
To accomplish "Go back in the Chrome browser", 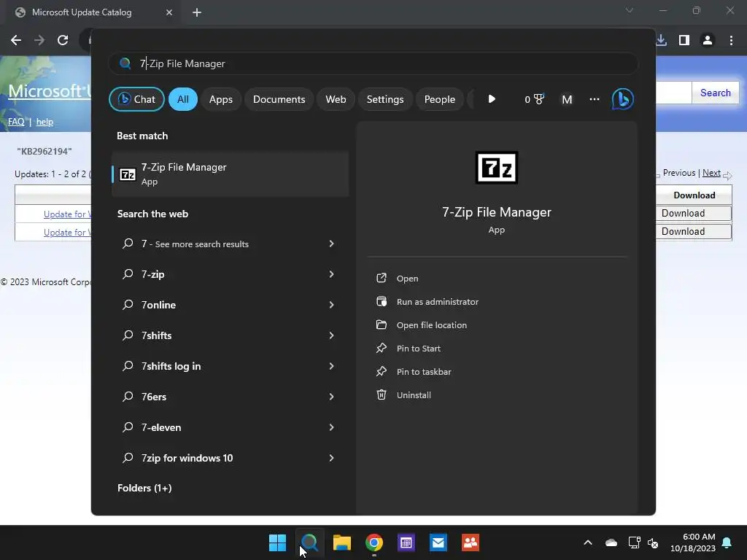I will (16, 40).
